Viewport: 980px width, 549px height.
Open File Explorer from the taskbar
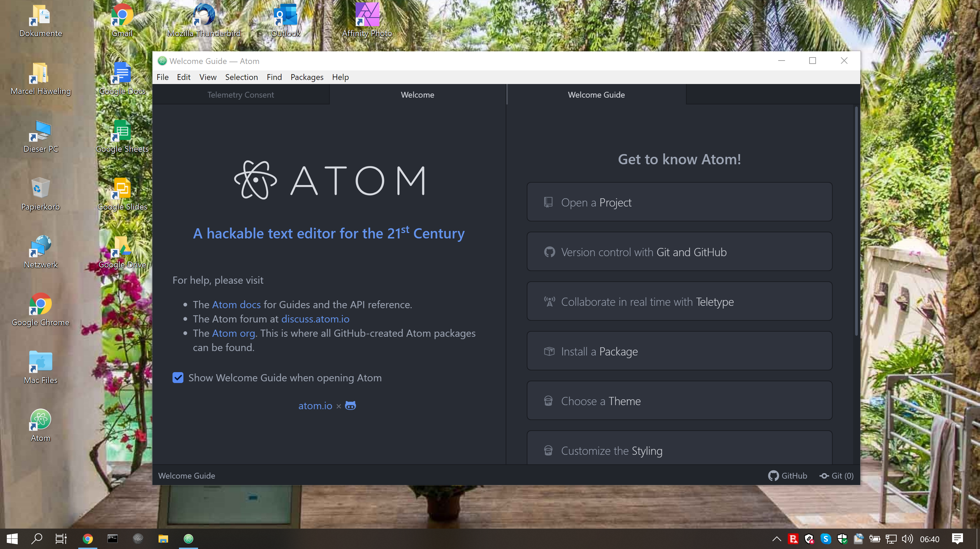(x=163, y=538)
